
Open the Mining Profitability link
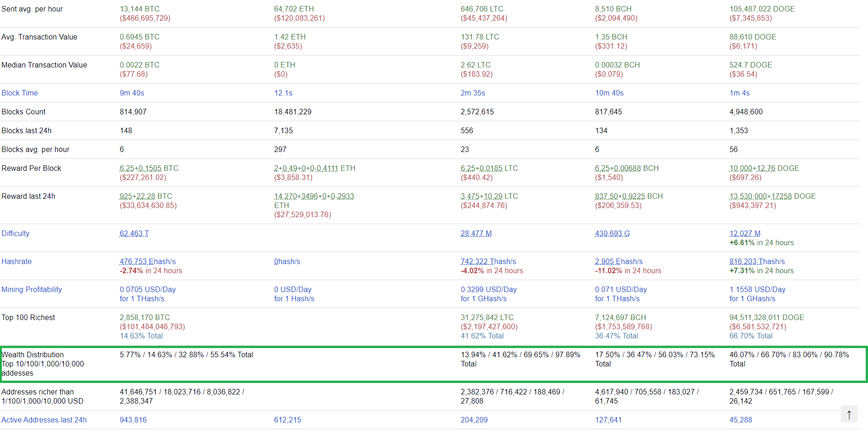click(32, 290)
